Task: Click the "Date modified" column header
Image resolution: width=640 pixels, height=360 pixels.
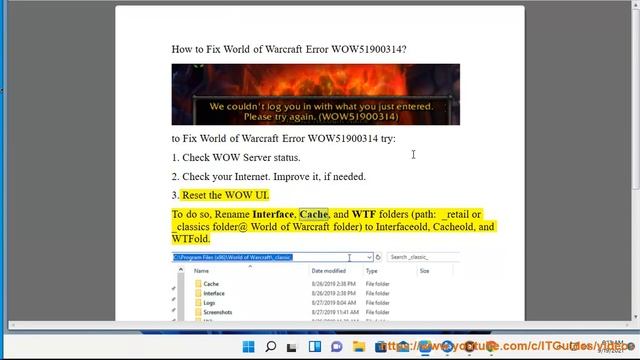Action: [x=329, y=271]
